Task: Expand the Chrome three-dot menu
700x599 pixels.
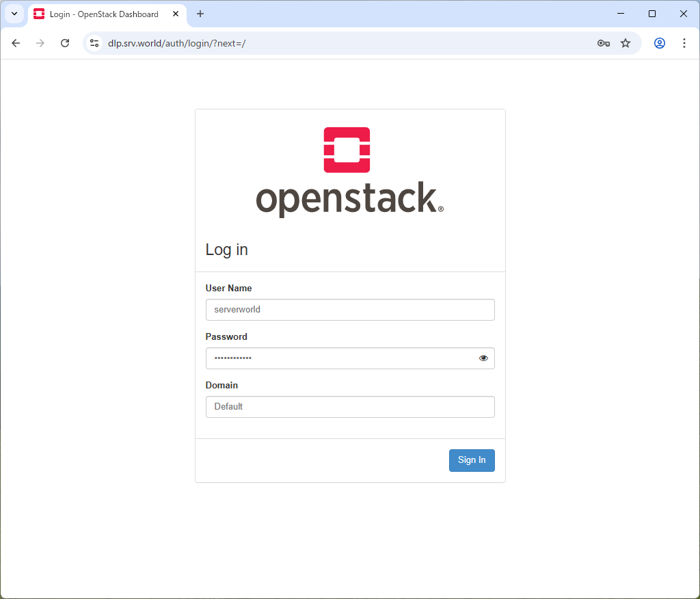Action: click(x=684, y=43)
